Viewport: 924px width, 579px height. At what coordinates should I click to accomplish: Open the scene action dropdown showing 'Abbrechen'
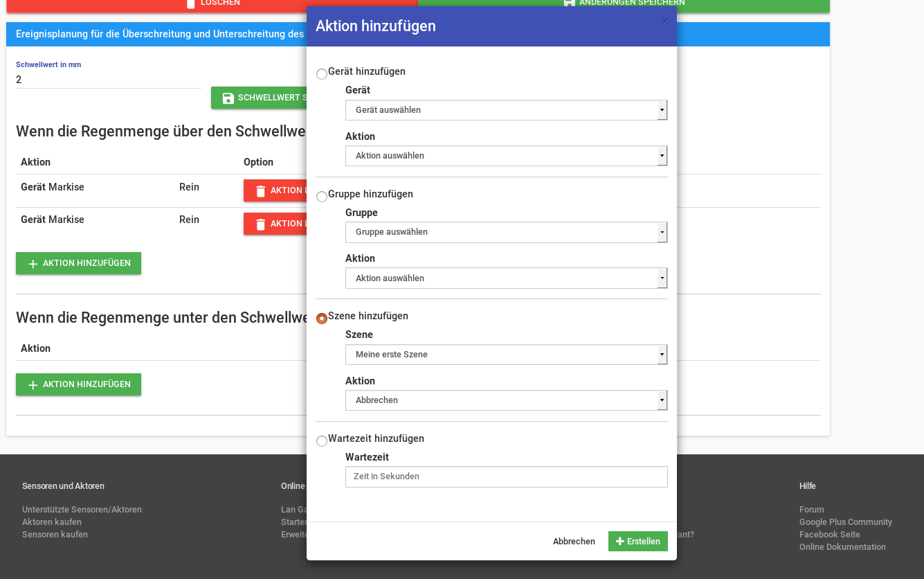506,400
